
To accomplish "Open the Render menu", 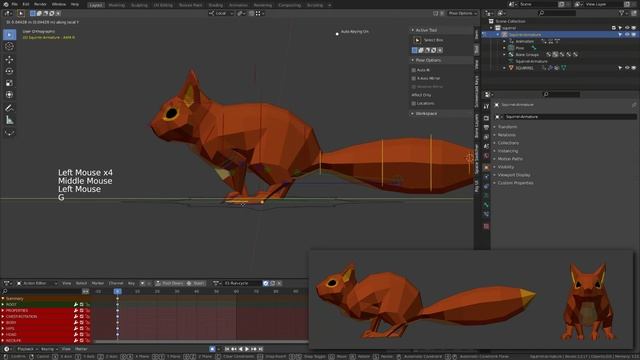I will click(x=40, y=4).
